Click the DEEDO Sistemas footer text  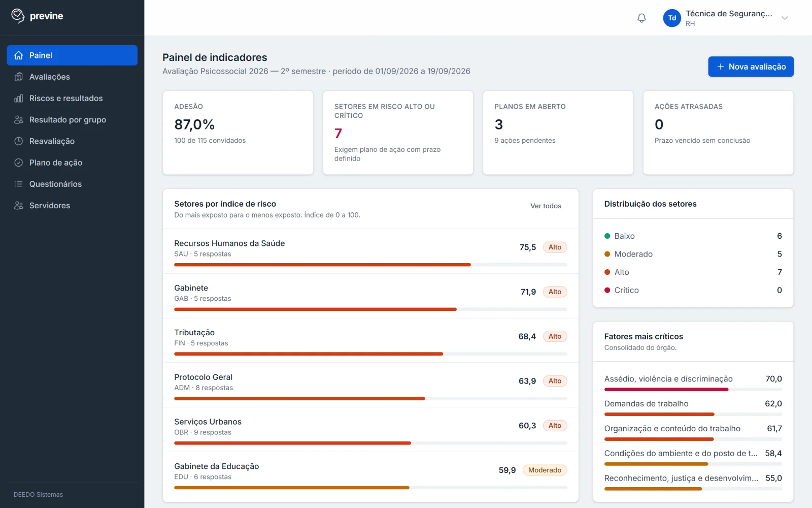click(x=38, y=494)
